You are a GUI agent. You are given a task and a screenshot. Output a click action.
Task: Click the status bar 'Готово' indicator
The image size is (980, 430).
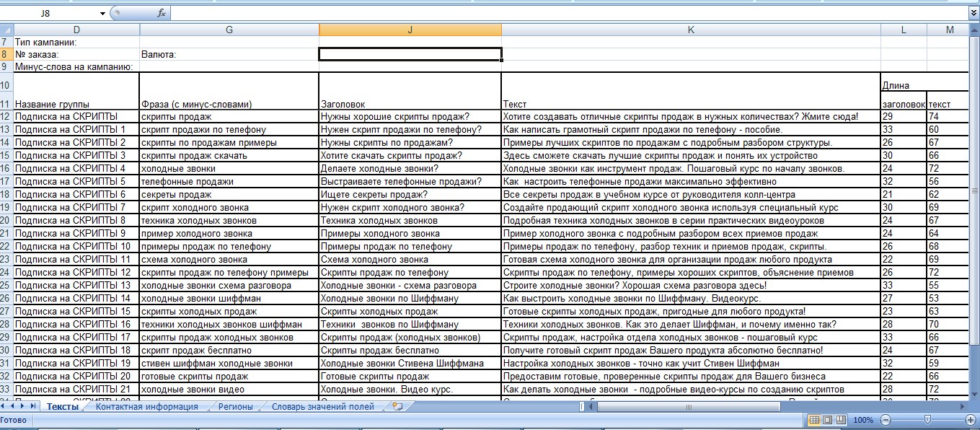(14, 420)
